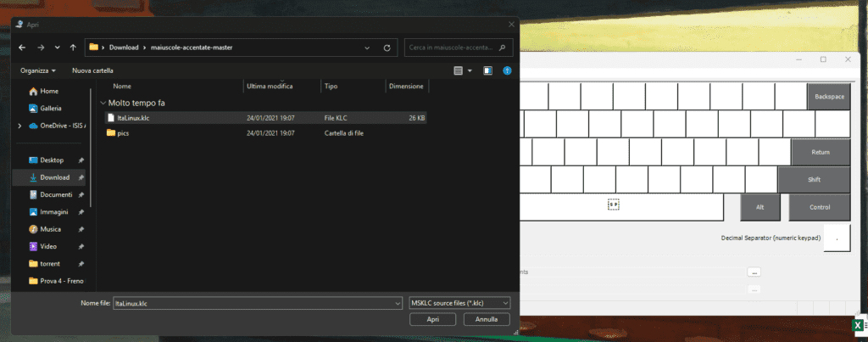Screen dimensions: 868x342
Task: Expand the OneDrive tree node
Action: 20,126
